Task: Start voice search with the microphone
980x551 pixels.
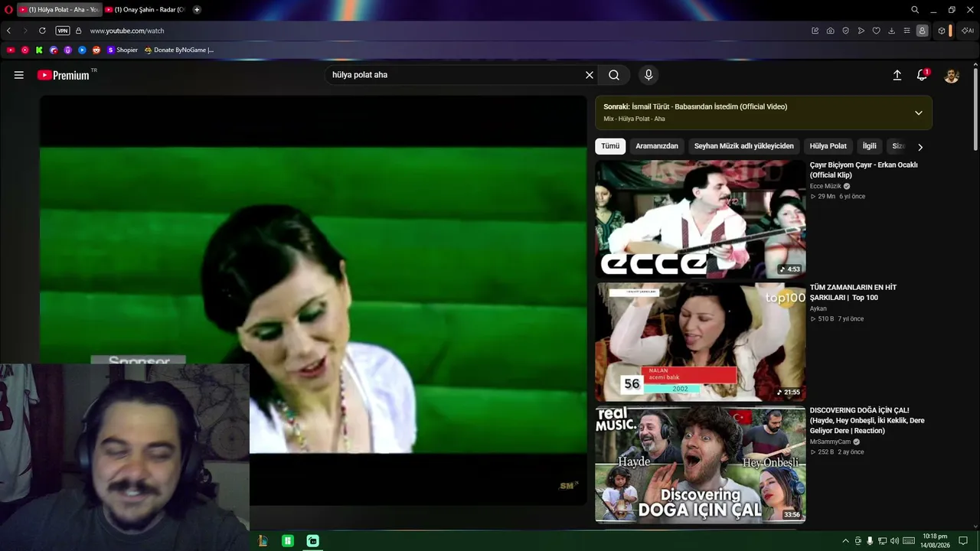Action: 648,75
